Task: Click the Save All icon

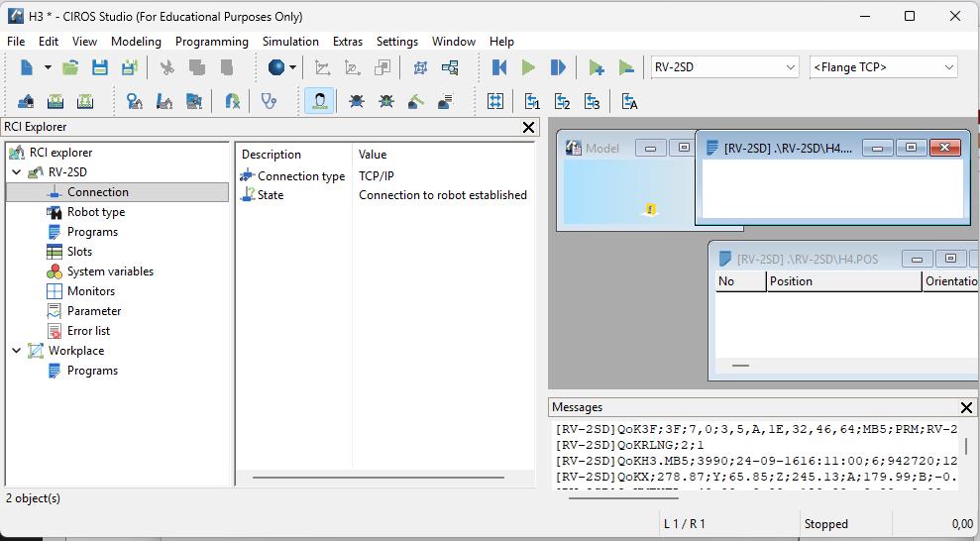Action: [x=130, y=67]
